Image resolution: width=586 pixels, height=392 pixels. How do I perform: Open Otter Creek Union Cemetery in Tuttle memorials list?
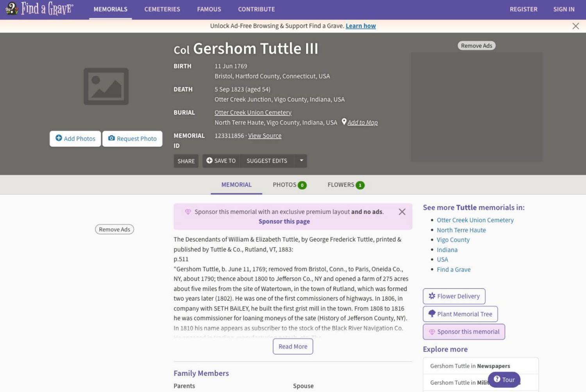[x=475, y=220]
